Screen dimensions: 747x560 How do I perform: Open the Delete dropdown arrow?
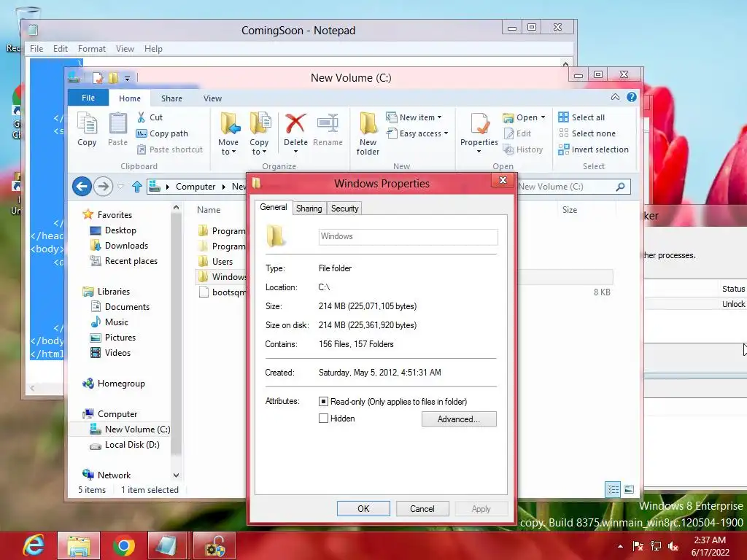(x=296, y=152)
